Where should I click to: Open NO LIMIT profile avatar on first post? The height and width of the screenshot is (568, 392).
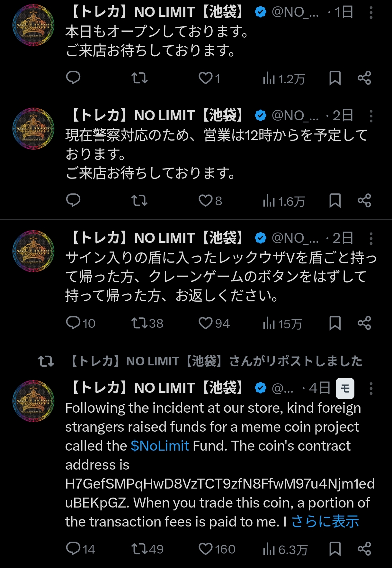(33, 25)
